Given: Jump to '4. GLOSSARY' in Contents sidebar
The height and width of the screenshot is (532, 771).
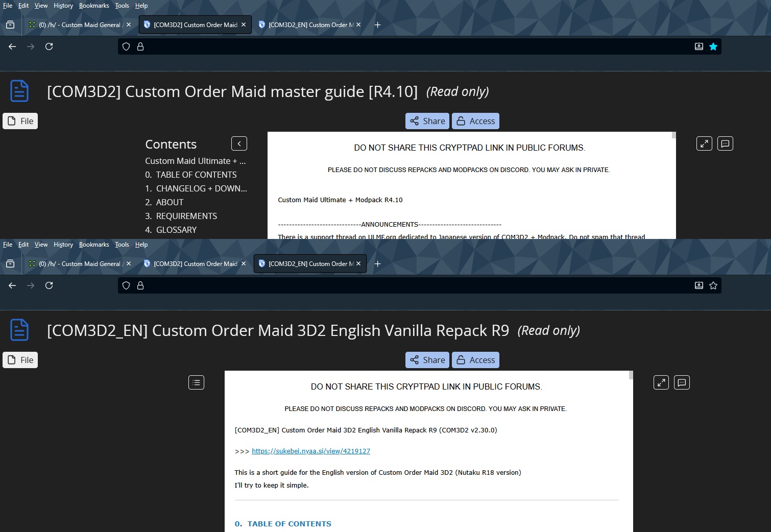Looking at the screenshot, I should [171, 230].
